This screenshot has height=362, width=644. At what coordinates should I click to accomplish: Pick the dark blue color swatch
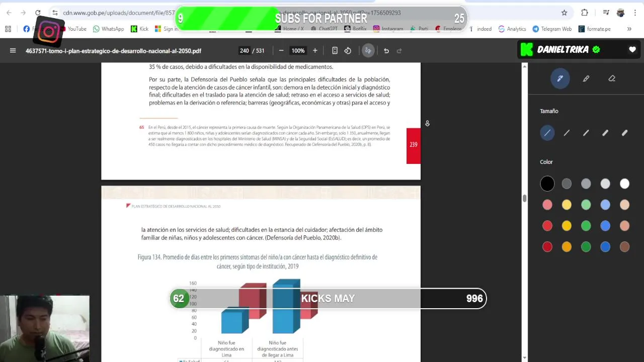[x=605, y=247]
